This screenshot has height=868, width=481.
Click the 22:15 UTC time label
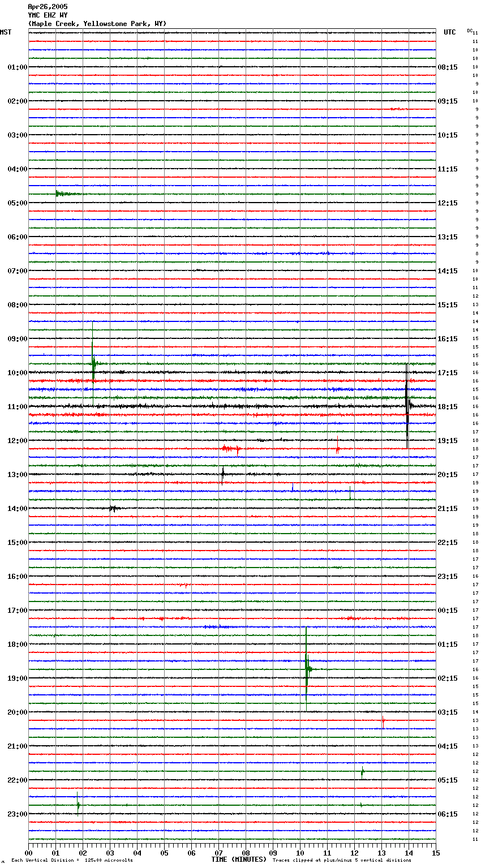[448, 543]
